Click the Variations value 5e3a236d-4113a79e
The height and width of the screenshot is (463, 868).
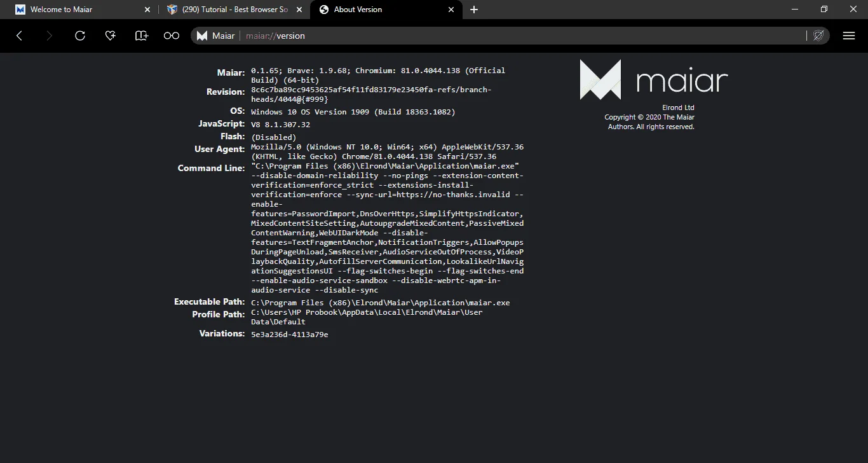tap(289, 335)
